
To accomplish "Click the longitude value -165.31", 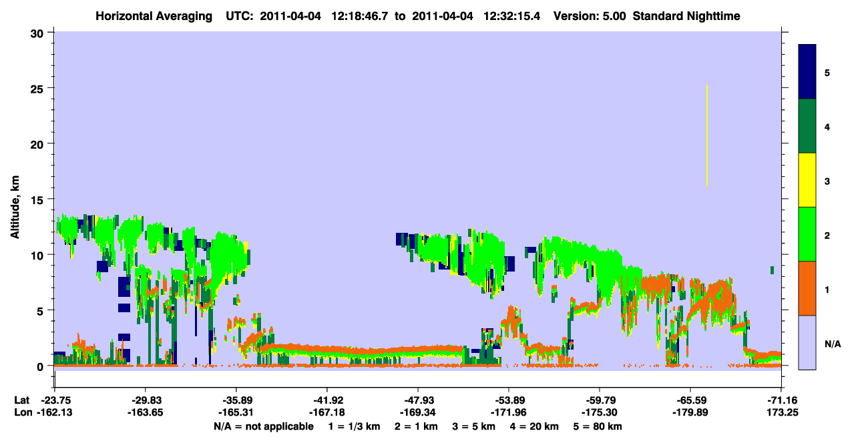I will (x=236, y=413).
